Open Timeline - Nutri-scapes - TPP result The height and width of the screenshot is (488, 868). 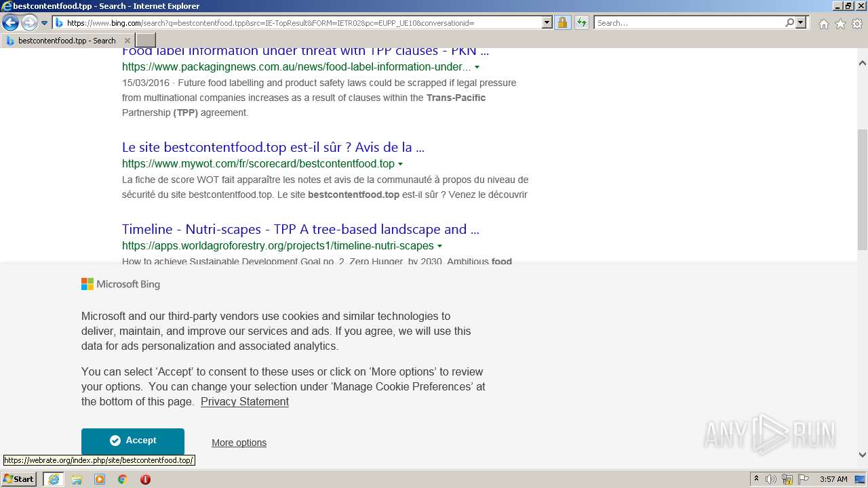tap(300, 229)
